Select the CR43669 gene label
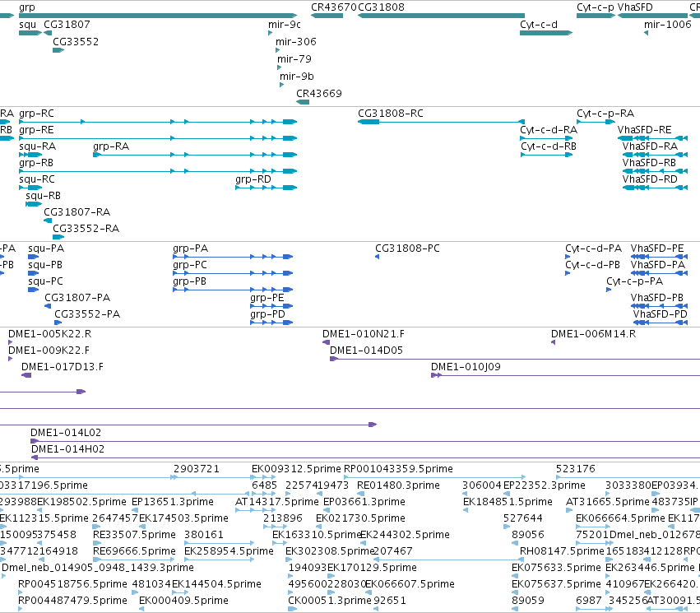Viewport: 700px width, 613px height. point(319,94)
